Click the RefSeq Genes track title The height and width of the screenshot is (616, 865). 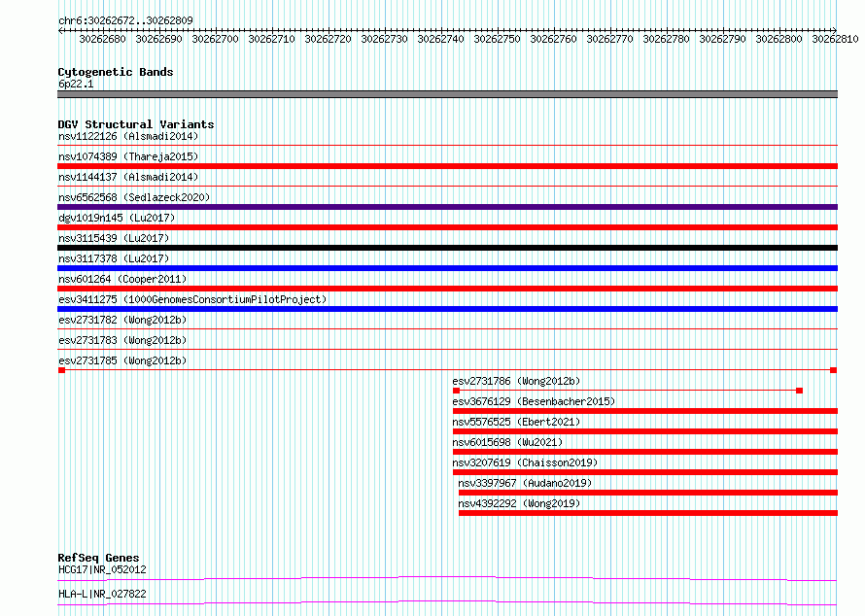[98, 558]
